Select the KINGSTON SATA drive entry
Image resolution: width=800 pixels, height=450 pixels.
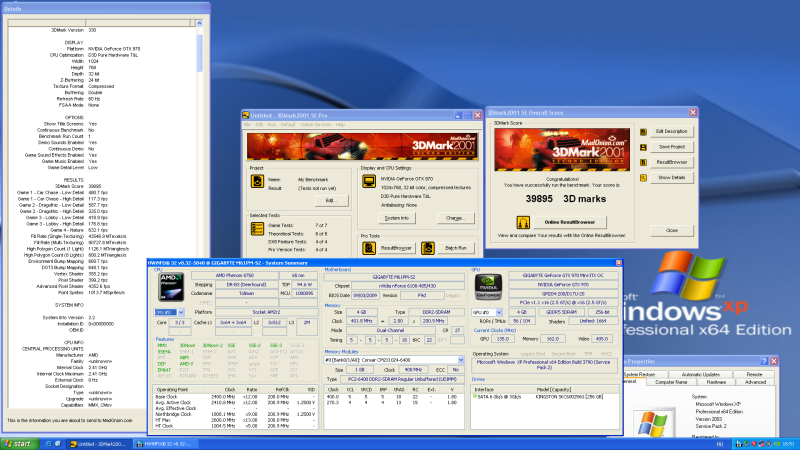click(x=570, y=398)
